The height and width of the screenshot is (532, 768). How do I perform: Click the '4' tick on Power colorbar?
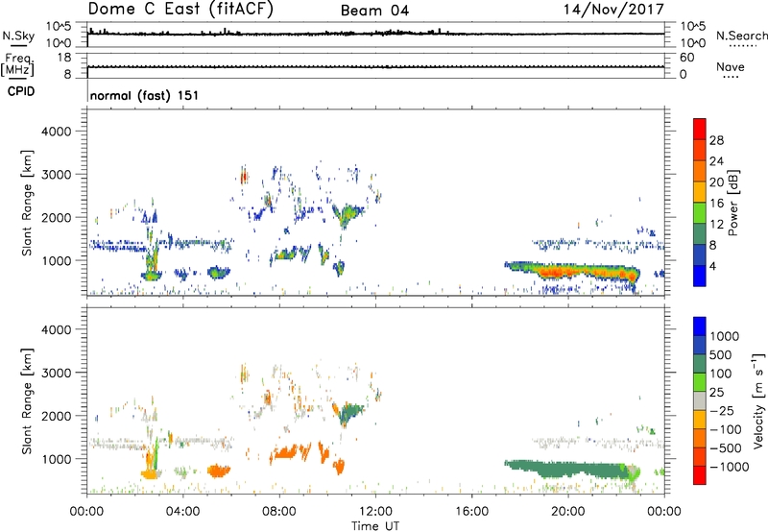713,266
